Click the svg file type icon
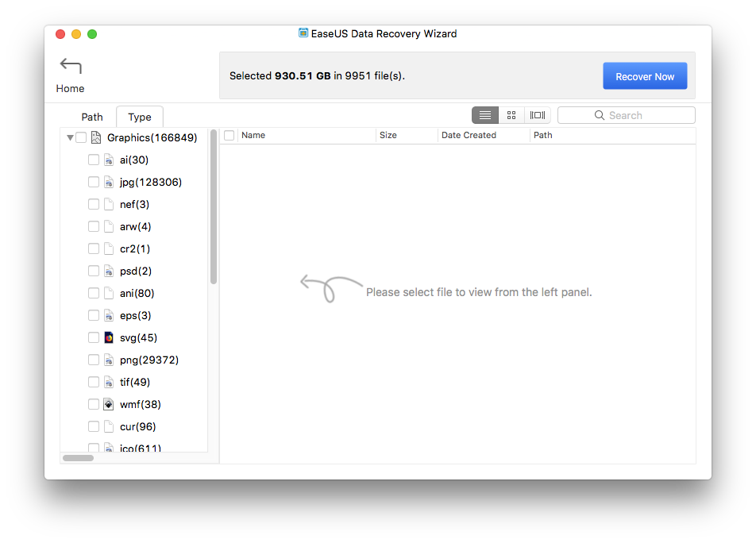The image size is (756, 543). [109, 337]
